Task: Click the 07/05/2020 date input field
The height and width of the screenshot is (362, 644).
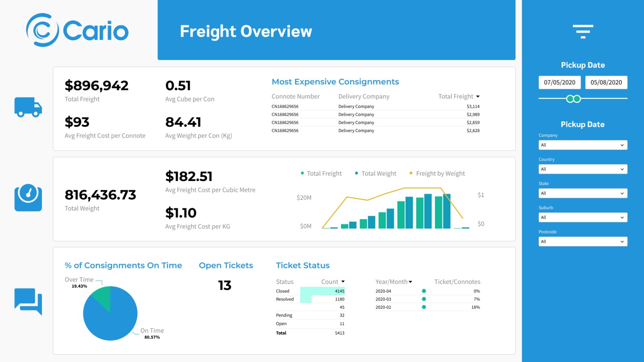Action: [559, 82]
